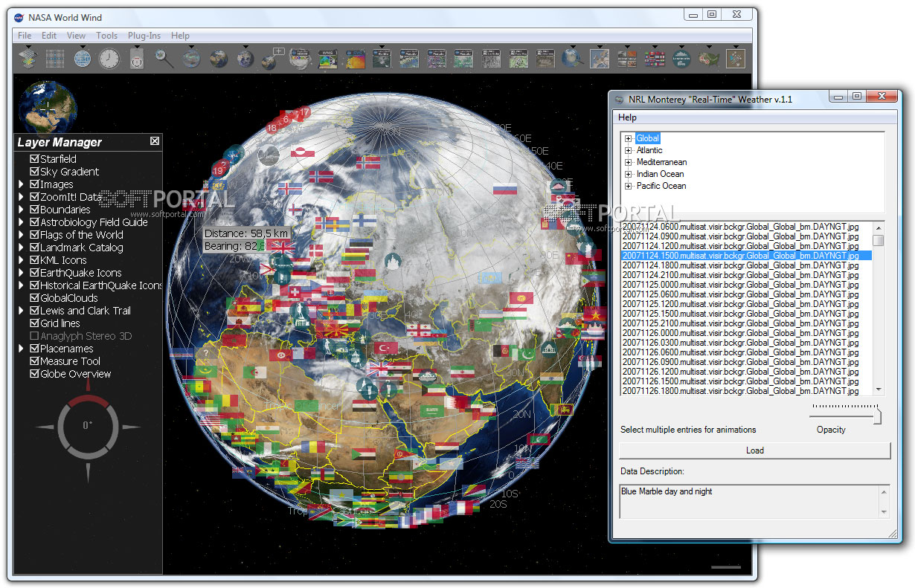
Task: Toggle the latitude/longitude wireframe globe icon
Action: (82, 58)
